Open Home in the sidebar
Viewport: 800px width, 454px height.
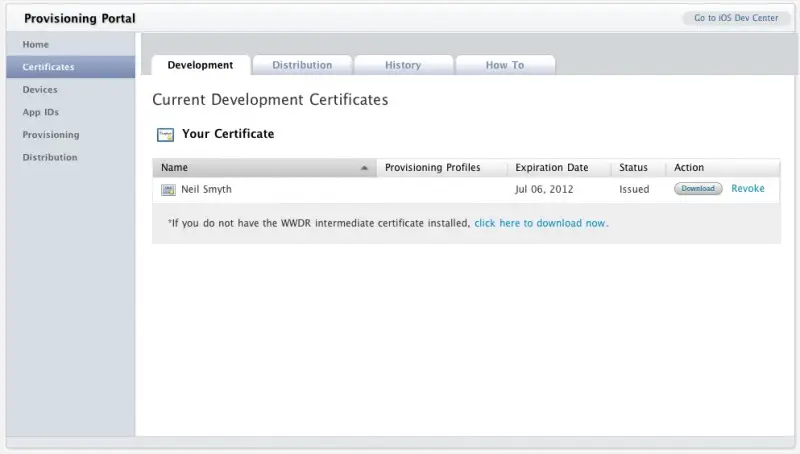(x=36, y=45)
